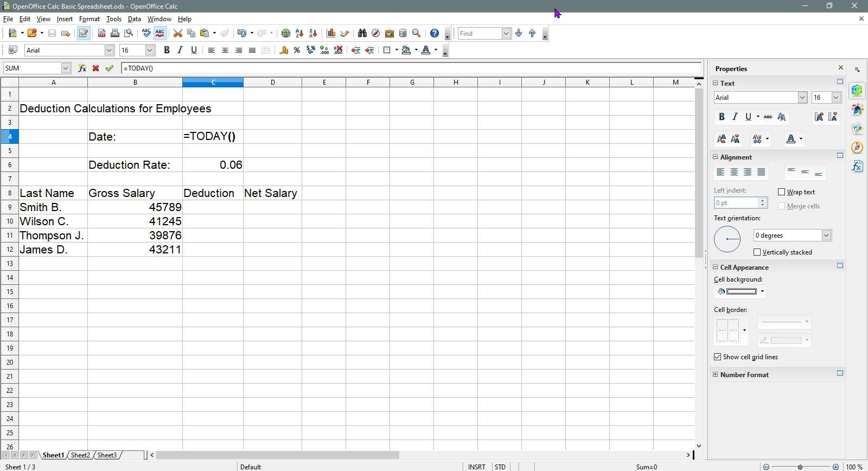
Task: Run the Spelling check icon
Action: click(146, 33)
